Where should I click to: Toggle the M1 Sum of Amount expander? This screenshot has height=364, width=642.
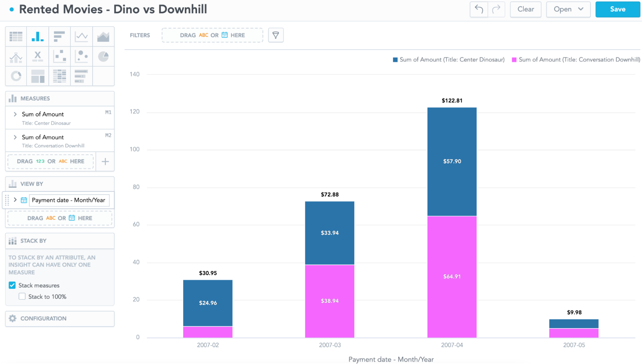pyautogui.click(x=15, y=114)
